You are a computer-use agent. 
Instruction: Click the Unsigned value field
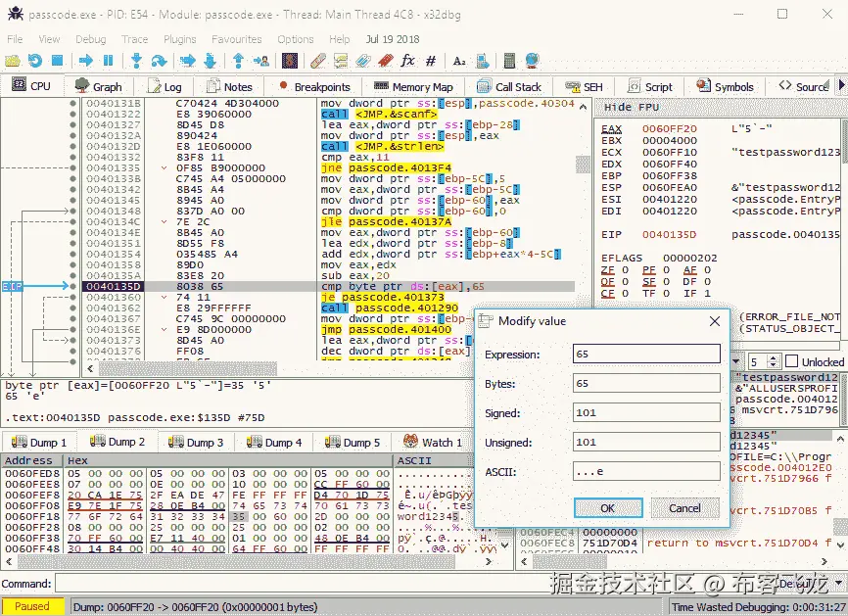(x=646, y=442)
